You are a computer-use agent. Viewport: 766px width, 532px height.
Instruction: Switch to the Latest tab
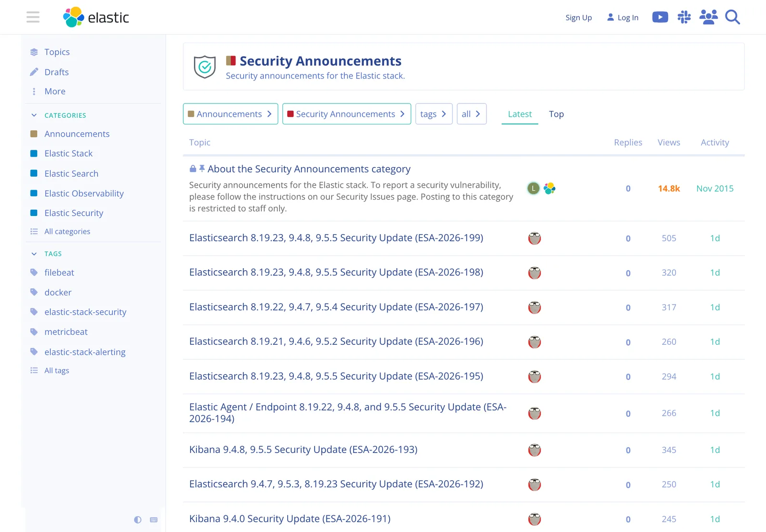point(520,114)
